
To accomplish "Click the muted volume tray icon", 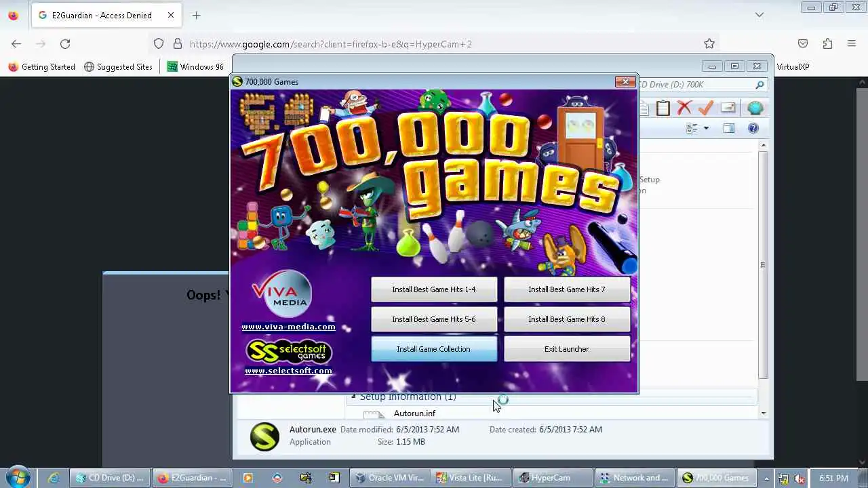I will click(x=798, y=479).
